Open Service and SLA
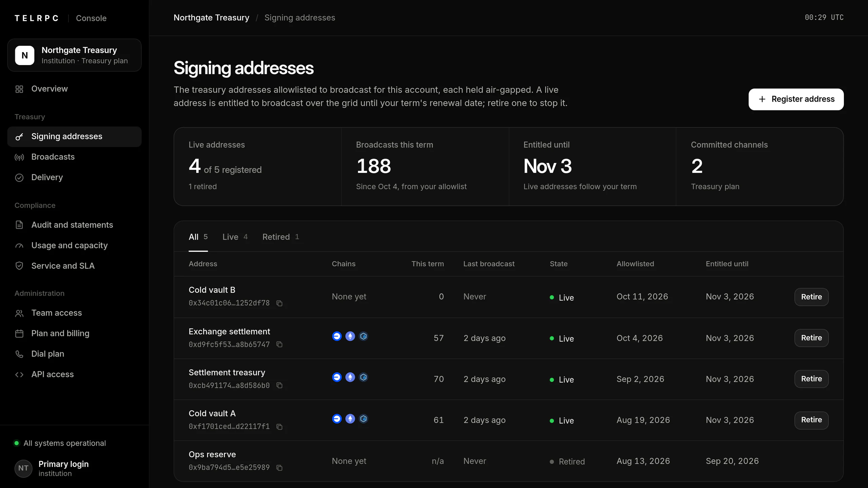This screenshot has height=488, width=868. (74, 266)
